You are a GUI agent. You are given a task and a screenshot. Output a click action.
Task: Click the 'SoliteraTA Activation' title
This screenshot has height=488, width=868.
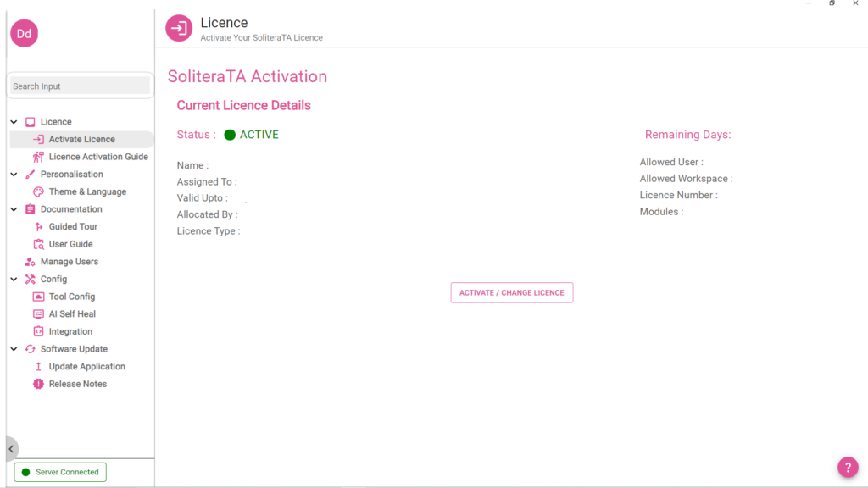click(248, 76)
